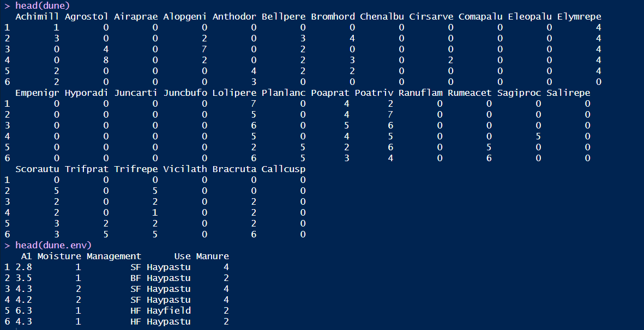Screen dimensions: 644x330
Task: Select the Elymrepe column header
Action: click(579, 16)
